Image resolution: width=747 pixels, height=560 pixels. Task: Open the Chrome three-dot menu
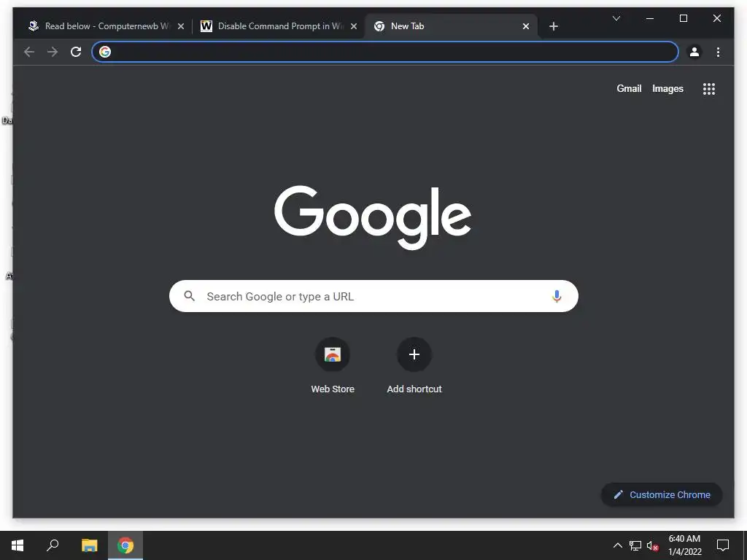coord(718,52)
